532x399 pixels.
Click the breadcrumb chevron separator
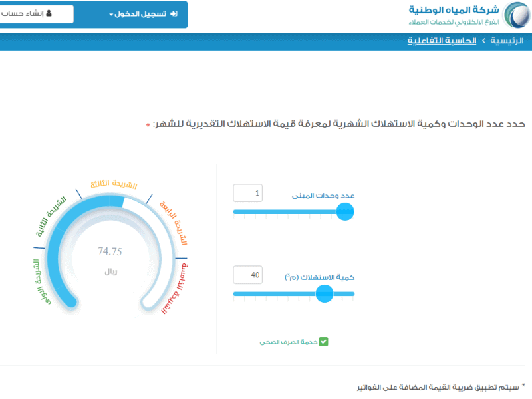click(x=483, y=41)
